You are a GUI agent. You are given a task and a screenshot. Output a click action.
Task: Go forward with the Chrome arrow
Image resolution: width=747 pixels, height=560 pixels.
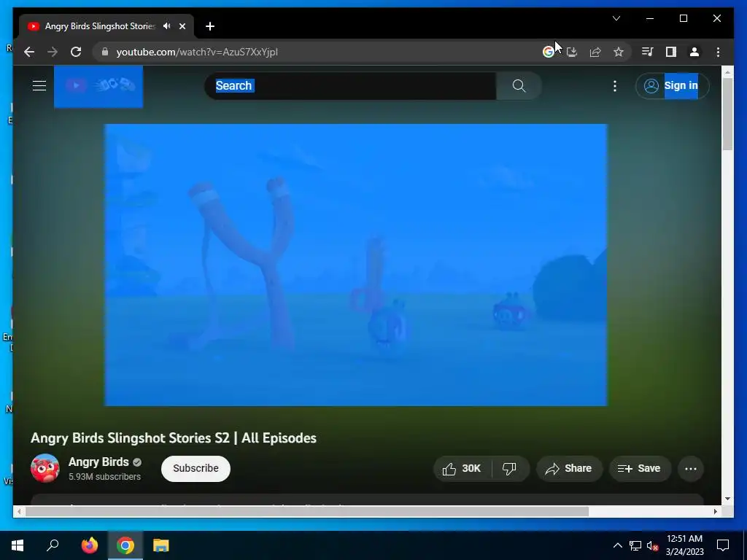(x=53, y=52)
